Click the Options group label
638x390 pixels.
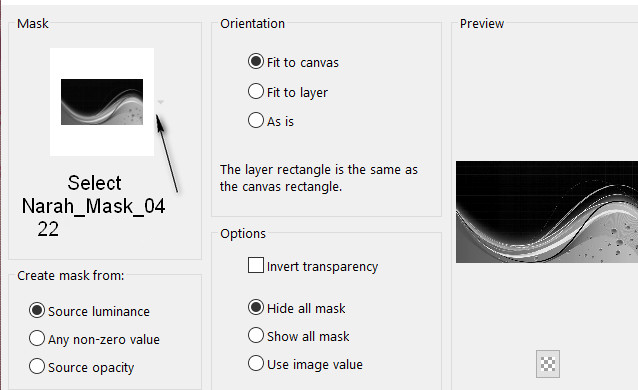coord(243,234)
